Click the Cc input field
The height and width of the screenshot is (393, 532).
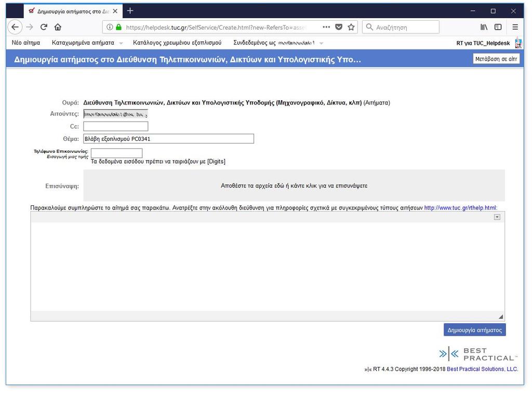(x=116, y=127)
